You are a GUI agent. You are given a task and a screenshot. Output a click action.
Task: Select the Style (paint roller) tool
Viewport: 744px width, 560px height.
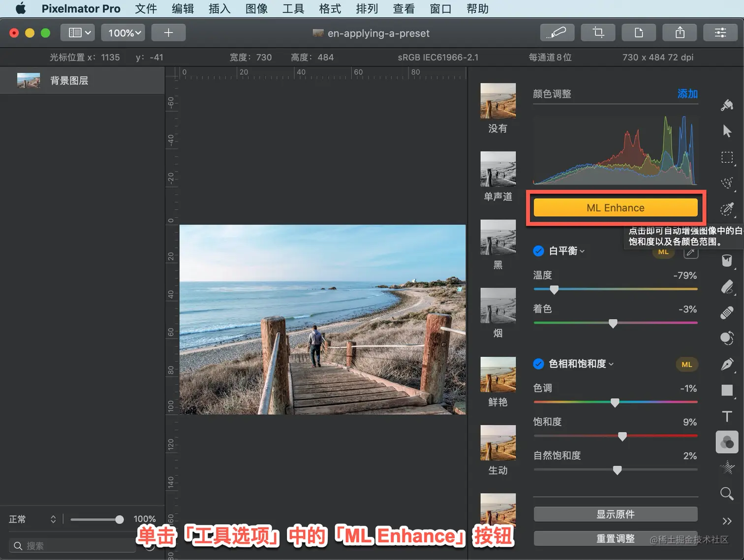point(727,105)
